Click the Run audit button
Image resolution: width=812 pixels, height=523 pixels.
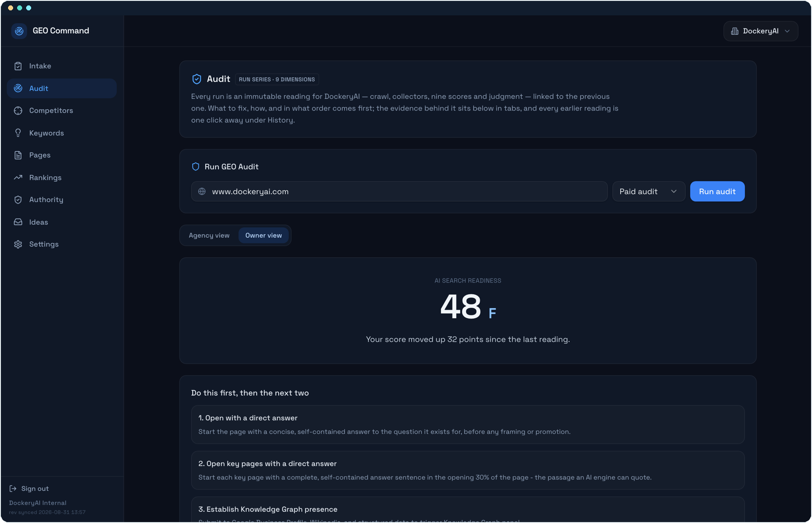coord(717,191)
